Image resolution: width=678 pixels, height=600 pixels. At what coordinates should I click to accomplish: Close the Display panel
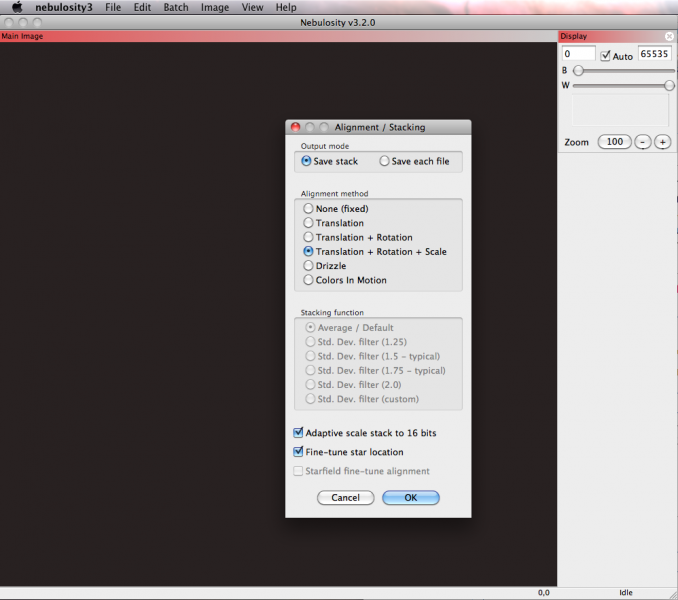(x=669, y=36)
